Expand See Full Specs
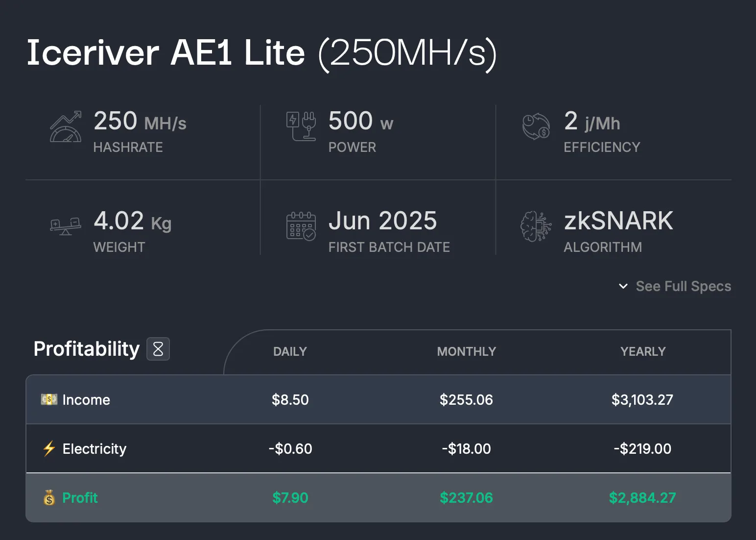This screenshot has height=540, width=756. tap(683, 286)
